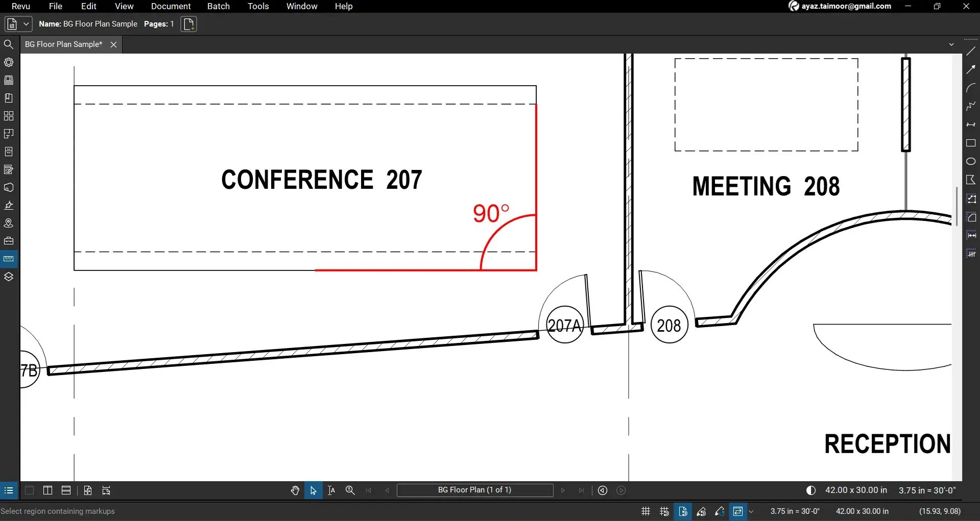
Task: Open the Bookmarks panel icon
Action: [9, 98]
